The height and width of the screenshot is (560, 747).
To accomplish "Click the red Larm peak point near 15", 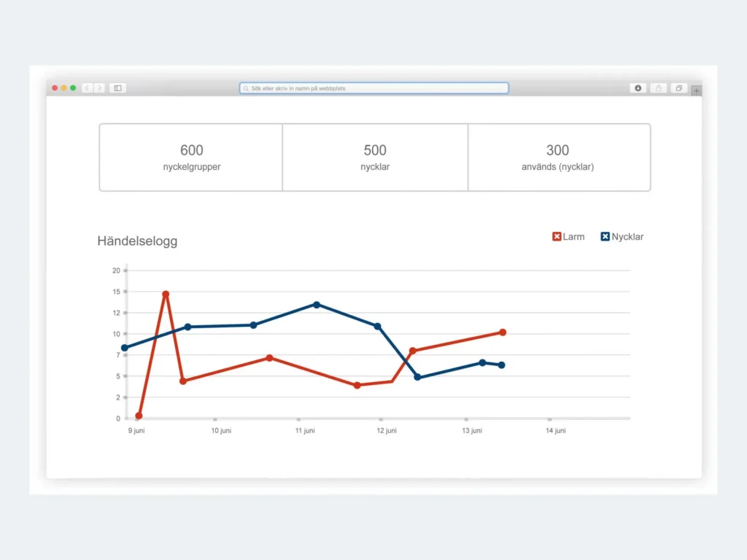I will (x=166, y=295).
